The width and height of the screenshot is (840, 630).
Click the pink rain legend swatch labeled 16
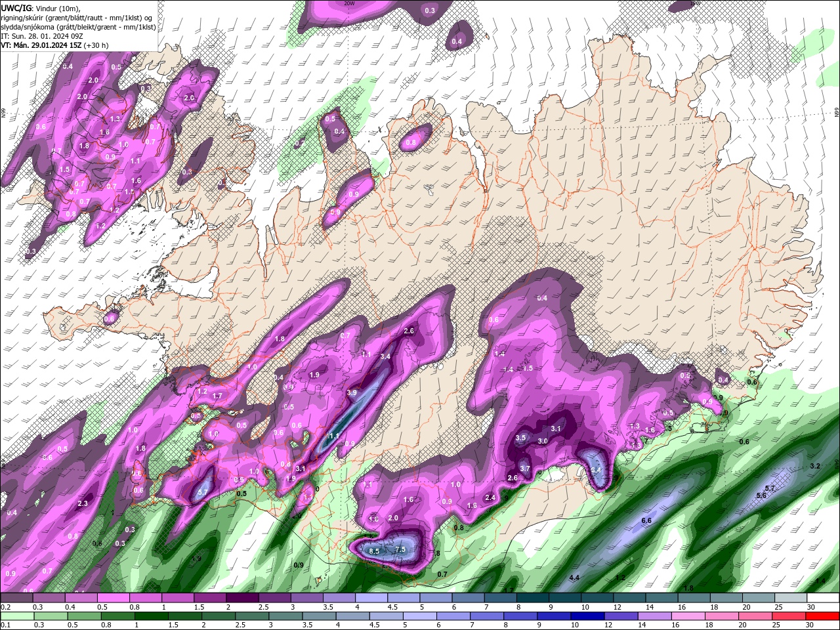click(688, 616)
